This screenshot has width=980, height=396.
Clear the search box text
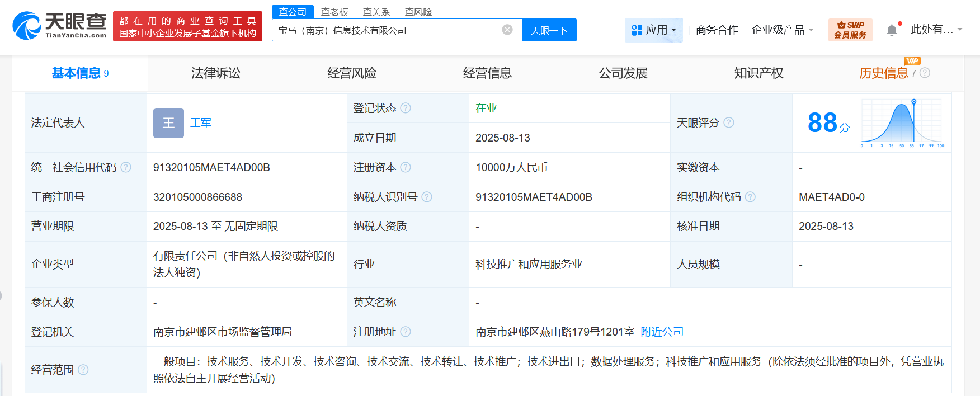507,30
